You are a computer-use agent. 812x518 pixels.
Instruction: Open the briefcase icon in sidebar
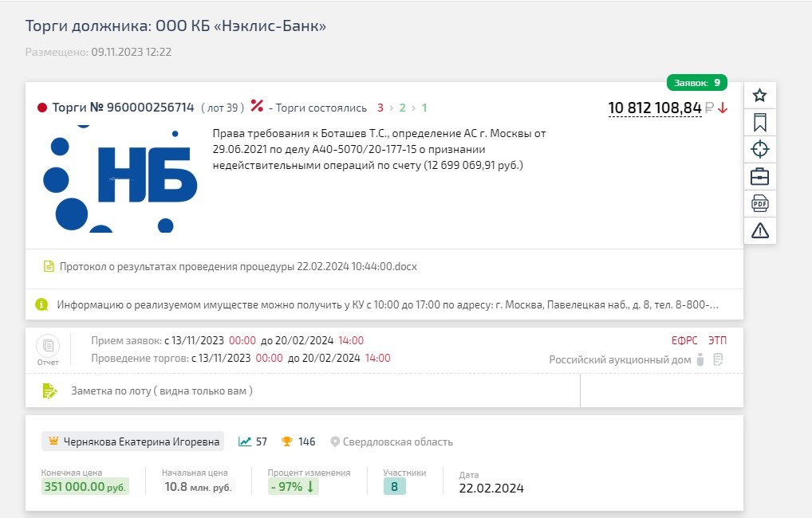[x=759, y=176]
